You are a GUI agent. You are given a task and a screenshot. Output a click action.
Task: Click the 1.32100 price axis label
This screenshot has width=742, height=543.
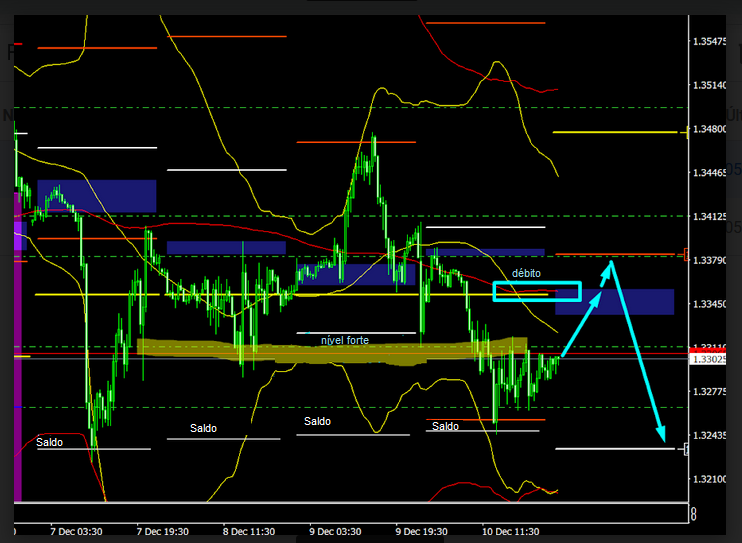click(x=711, y=479)
